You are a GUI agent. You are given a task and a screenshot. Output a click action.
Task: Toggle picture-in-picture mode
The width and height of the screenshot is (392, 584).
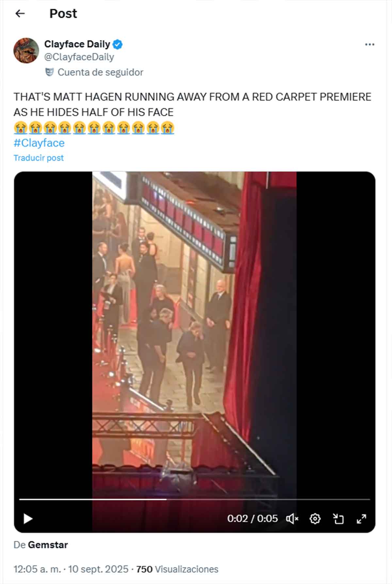tap(338, 519)
